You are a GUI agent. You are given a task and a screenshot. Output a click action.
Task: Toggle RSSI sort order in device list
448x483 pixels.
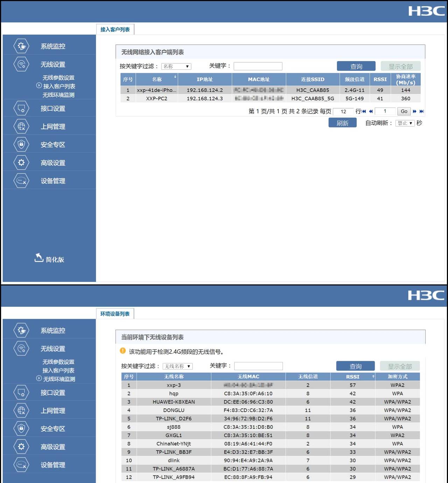353,377
